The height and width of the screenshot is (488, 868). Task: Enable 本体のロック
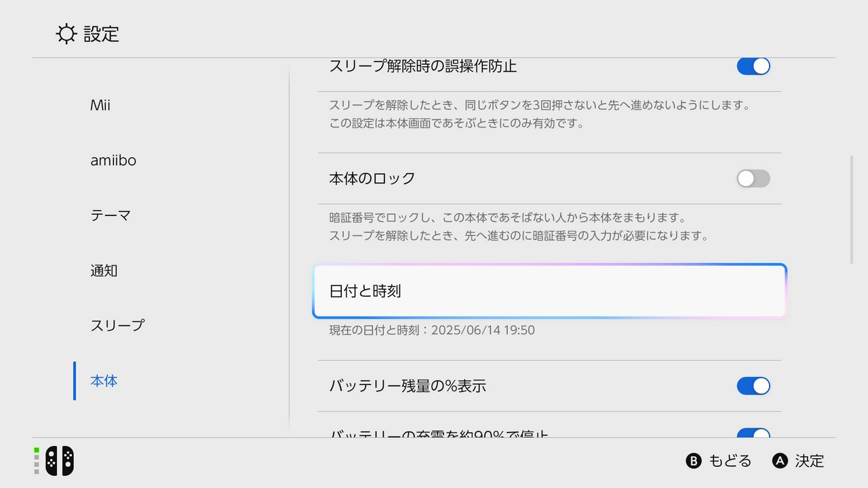click(x=753, y=178)
